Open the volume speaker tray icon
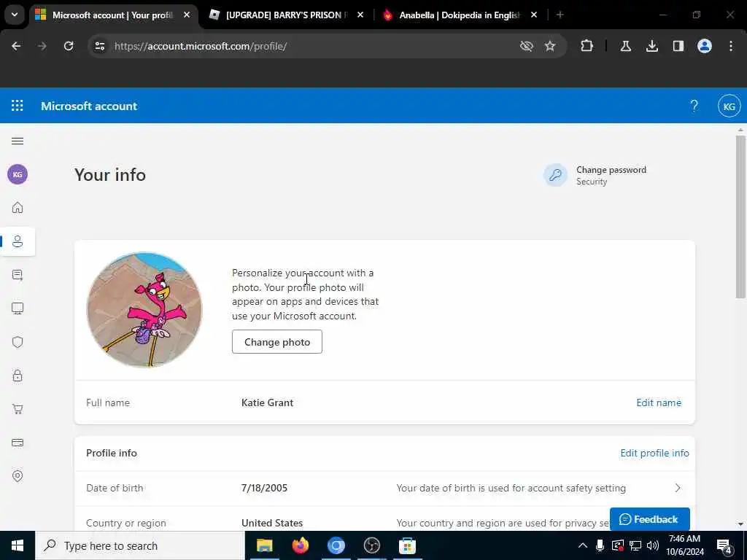747x560 pixels. (x=653, y=545)
